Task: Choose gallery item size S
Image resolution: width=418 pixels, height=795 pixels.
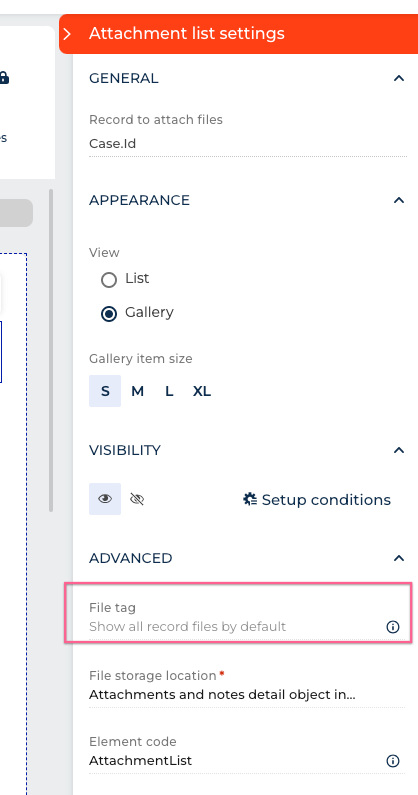Action: 105,391
